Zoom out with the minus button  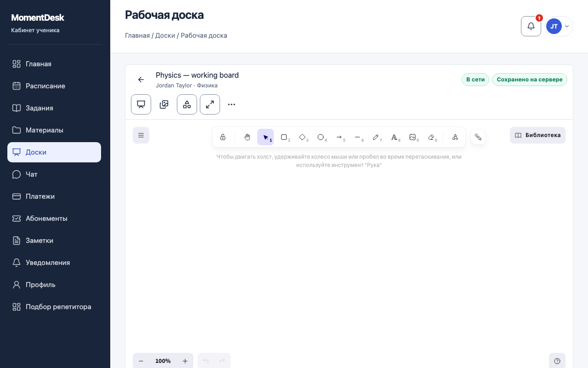(x=141, y=361)
